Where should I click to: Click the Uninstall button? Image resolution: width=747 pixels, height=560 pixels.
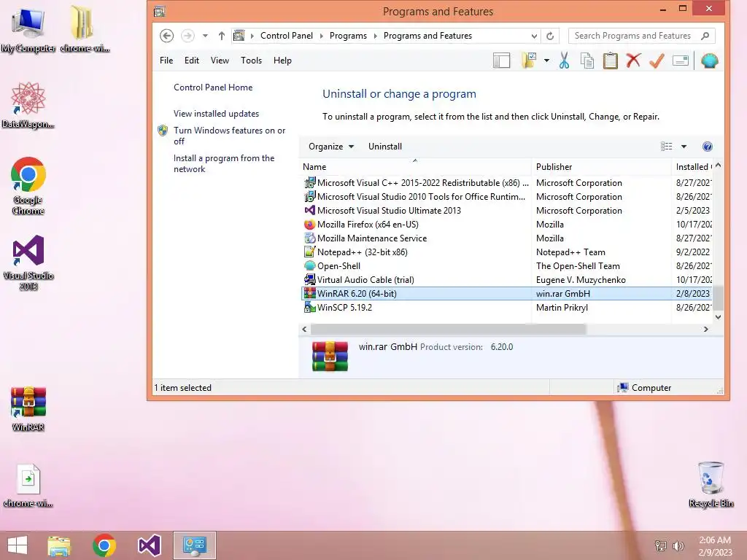(385, 147)
